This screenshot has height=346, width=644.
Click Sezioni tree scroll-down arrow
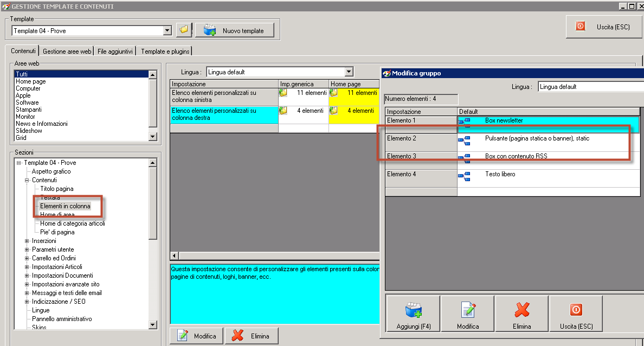coord(152,325)
